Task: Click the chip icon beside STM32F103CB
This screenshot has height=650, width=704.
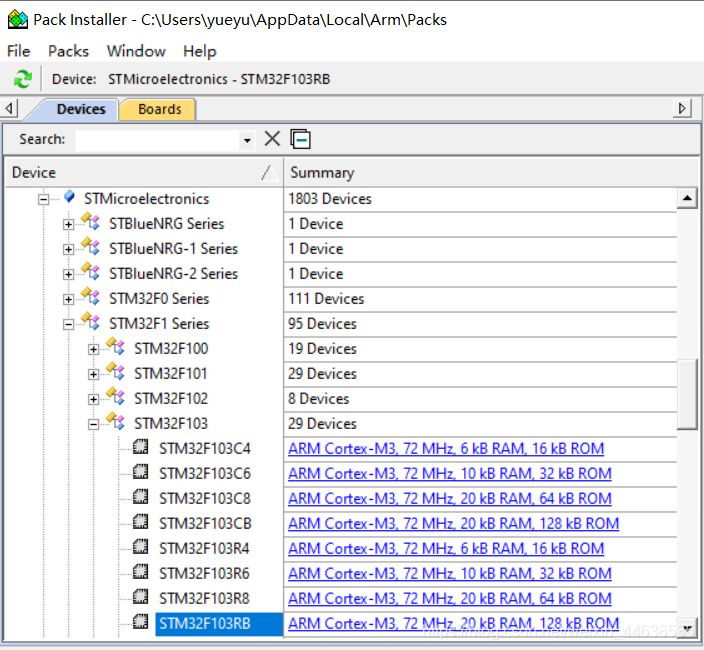Action: tap(141, 522)
